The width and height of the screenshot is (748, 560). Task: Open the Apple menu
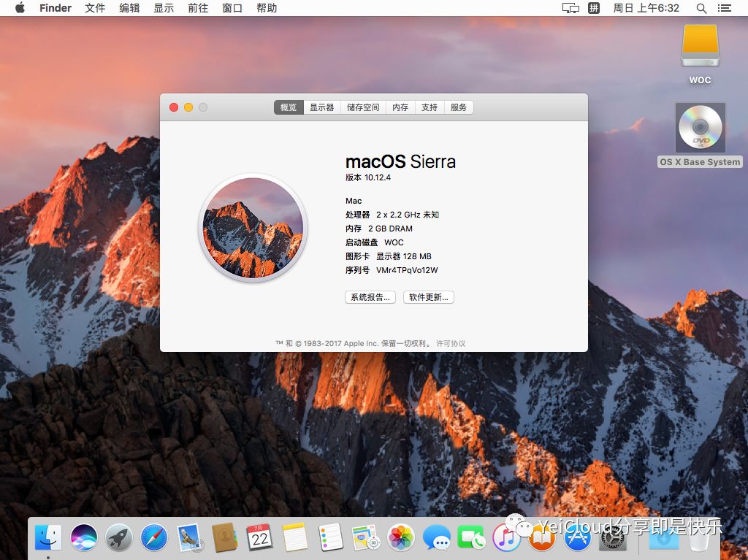point(20,8)
